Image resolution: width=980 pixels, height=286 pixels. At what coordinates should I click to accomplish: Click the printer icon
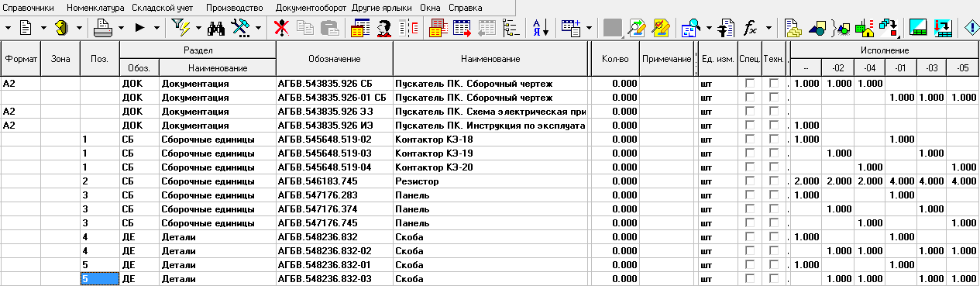pos(102,28)
